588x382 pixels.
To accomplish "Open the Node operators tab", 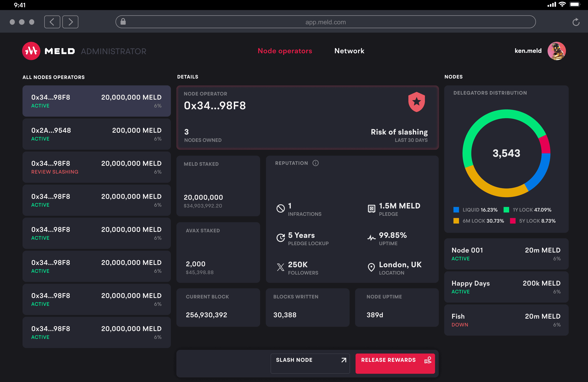I will [285, 51].
